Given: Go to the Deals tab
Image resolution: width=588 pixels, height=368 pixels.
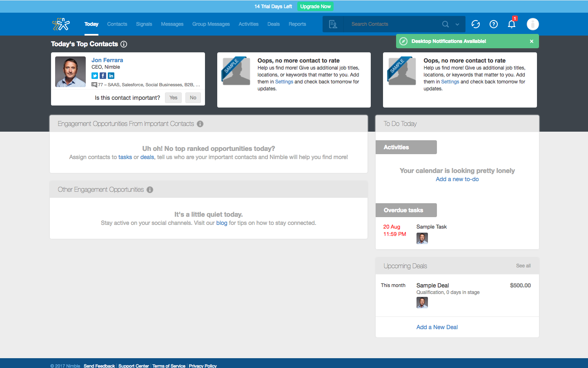Looking at the screenshot, I should coord(274,24).
